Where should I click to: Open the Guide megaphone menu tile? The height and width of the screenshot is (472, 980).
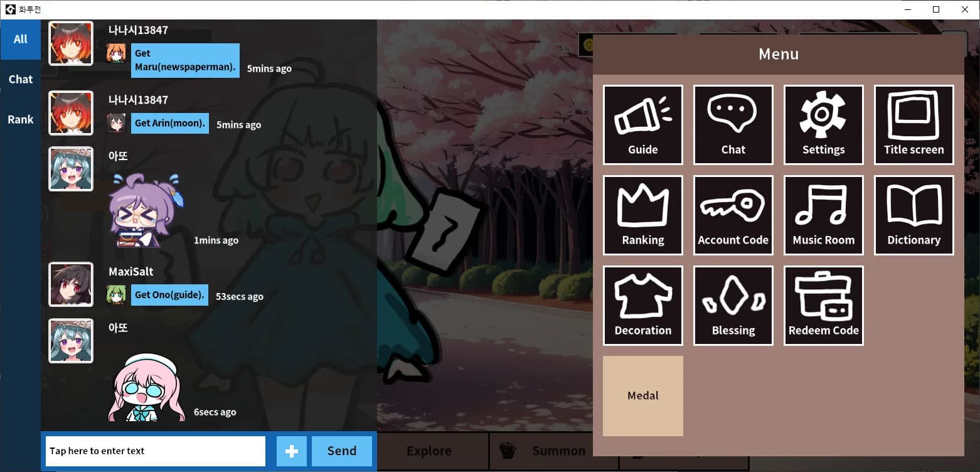643,125
